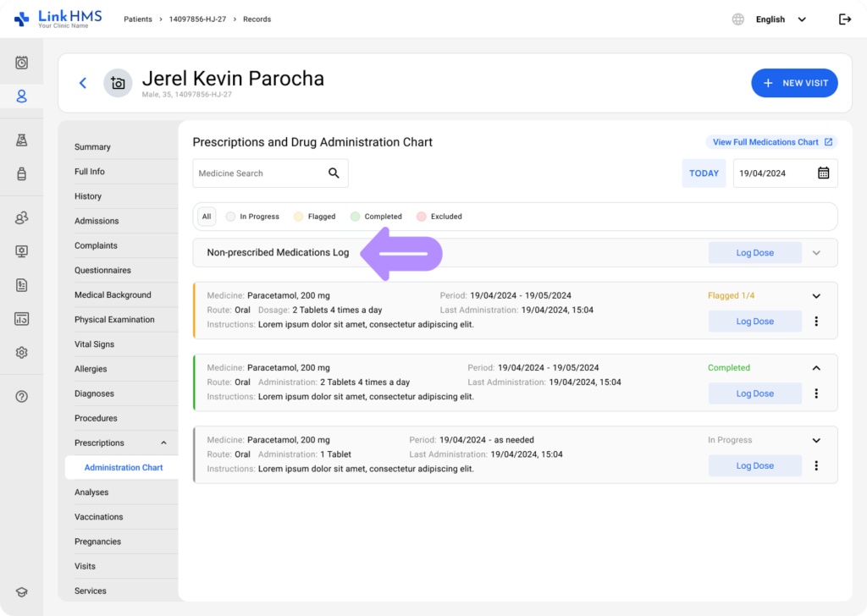The width and height of the screenshot is (867, 616).
Task: Open the Patients icon in left sidebar
Action: pyautogui.click(x=22, y=96)
